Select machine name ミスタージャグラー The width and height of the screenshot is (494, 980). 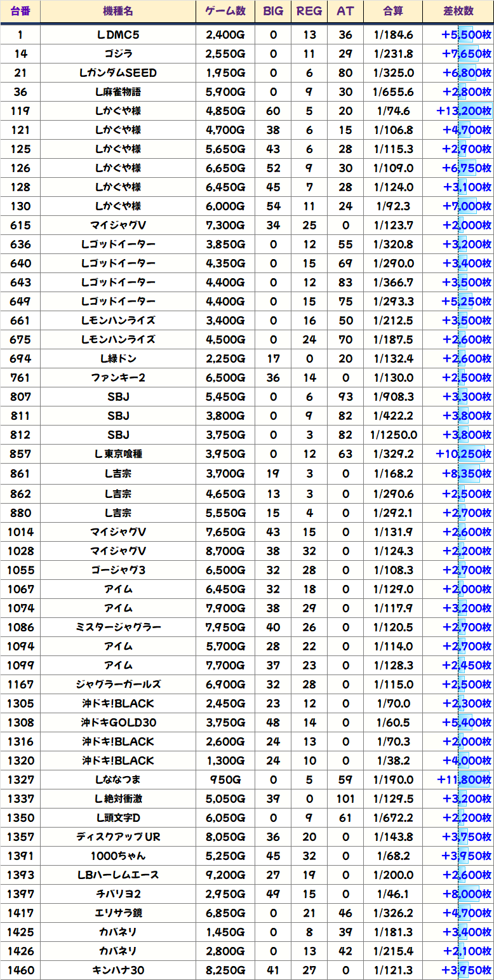click(118, 627)
